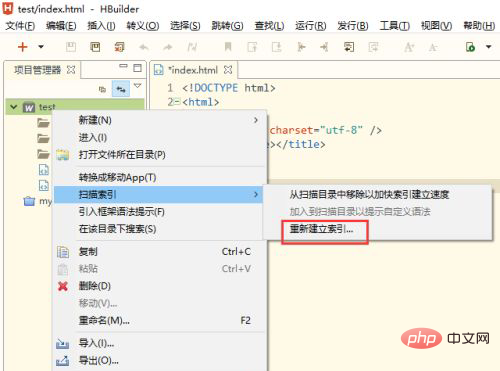Screen dimensions: 500x371
Task: Click the greyed-out Save icon in toolbar
Action: [71, 47]
